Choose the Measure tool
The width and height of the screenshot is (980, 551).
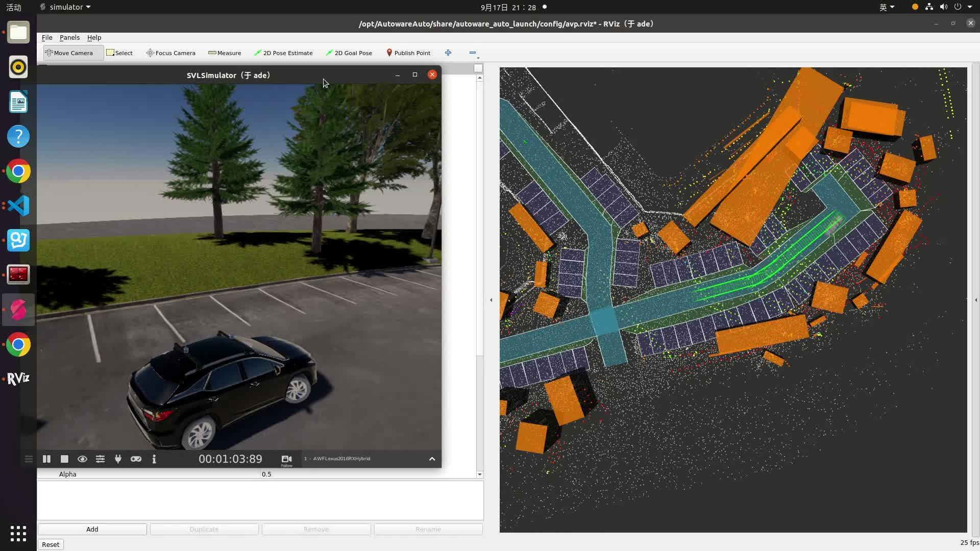click(x=225, y=53)
